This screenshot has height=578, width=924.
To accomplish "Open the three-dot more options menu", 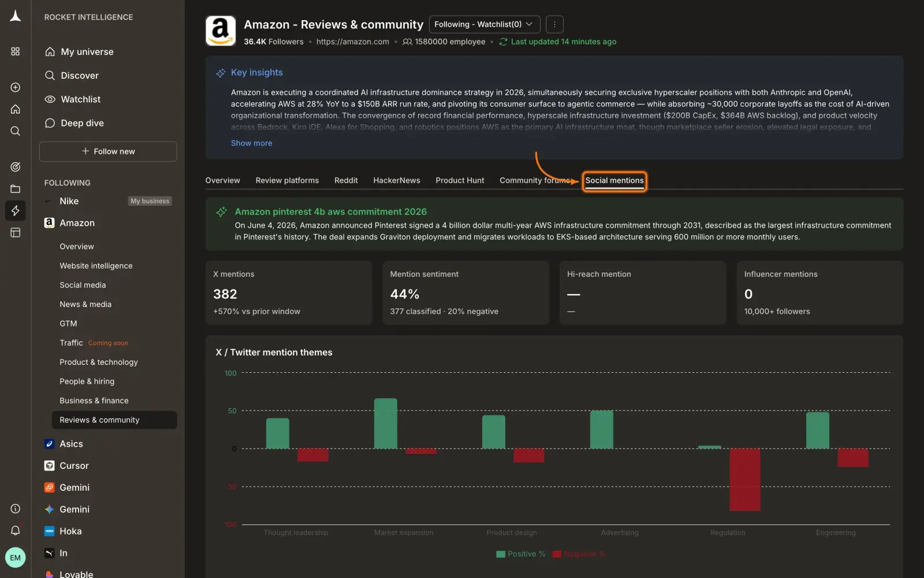I will (554, 24).
